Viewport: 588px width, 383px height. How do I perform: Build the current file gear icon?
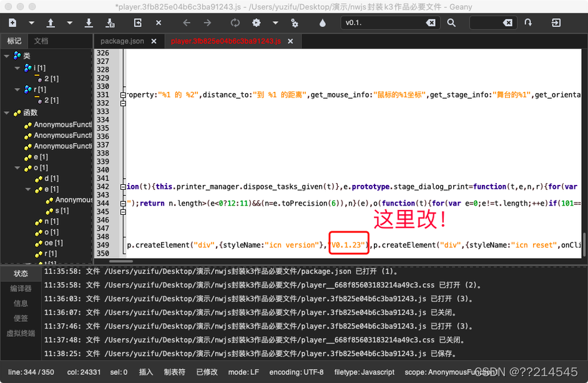pos(256,23)
